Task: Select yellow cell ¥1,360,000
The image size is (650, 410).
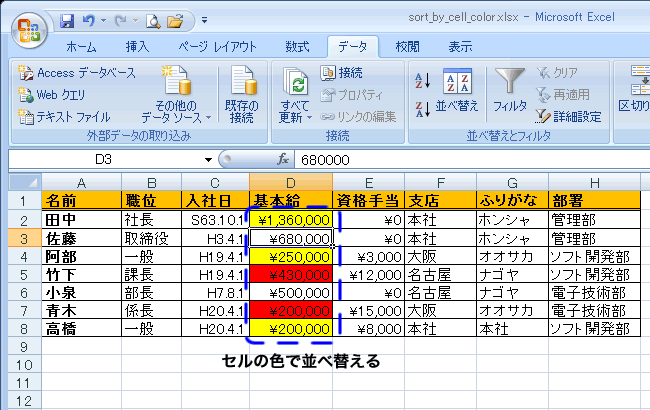Action: click(x=291, y=220)
